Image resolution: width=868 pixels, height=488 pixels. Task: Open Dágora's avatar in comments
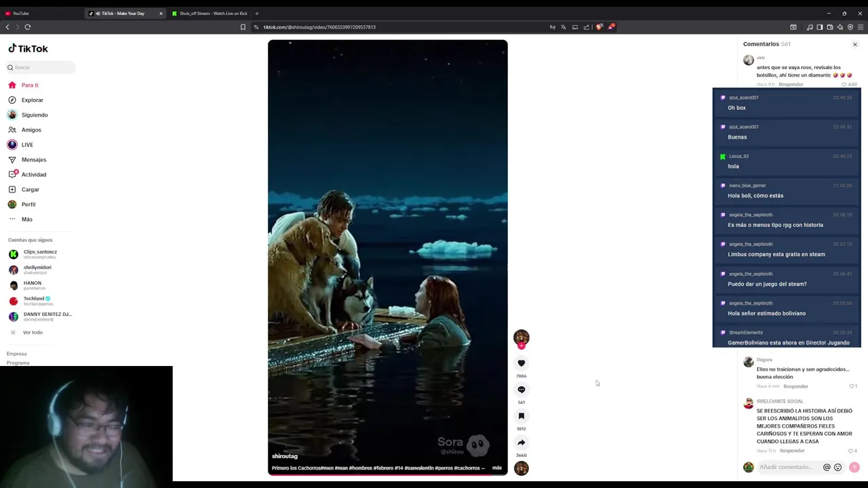[x=748, y=363]
